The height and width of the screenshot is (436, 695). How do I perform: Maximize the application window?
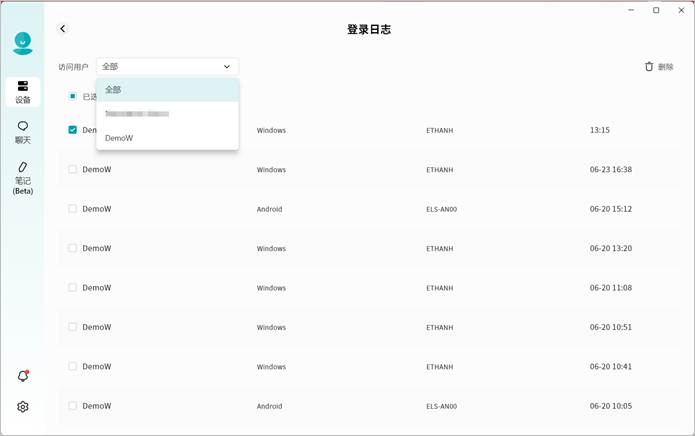tap(656, 10)
